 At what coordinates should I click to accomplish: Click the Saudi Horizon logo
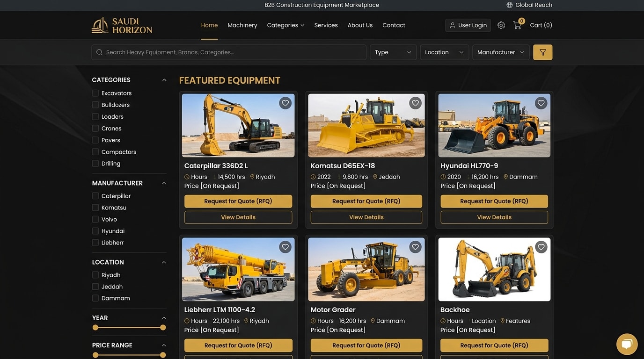122,25
